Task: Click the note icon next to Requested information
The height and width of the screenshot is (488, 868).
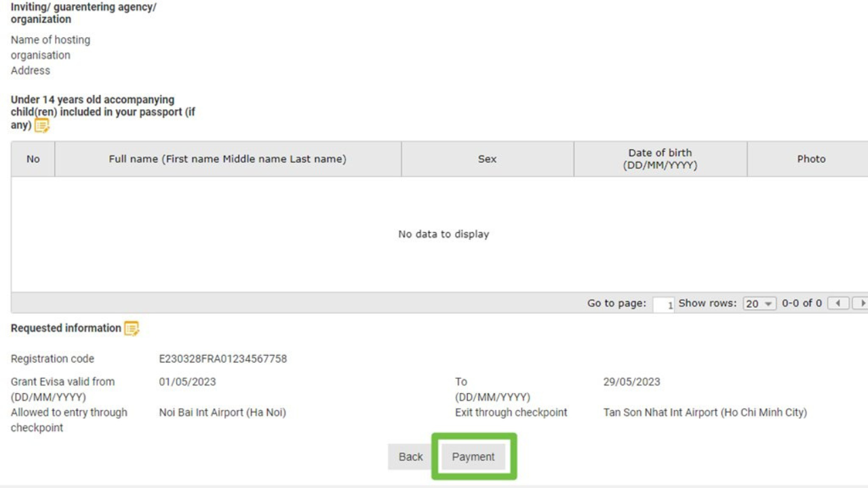Action: coord(132,329)
